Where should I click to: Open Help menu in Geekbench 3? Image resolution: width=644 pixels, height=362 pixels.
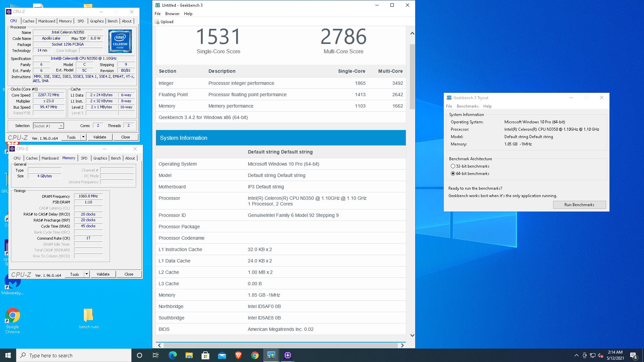pos(188,14)
